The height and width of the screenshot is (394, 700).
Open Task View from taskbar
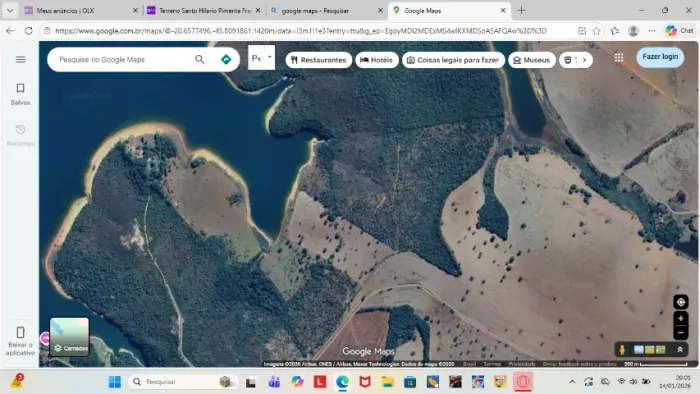click(x=251, y=382)
